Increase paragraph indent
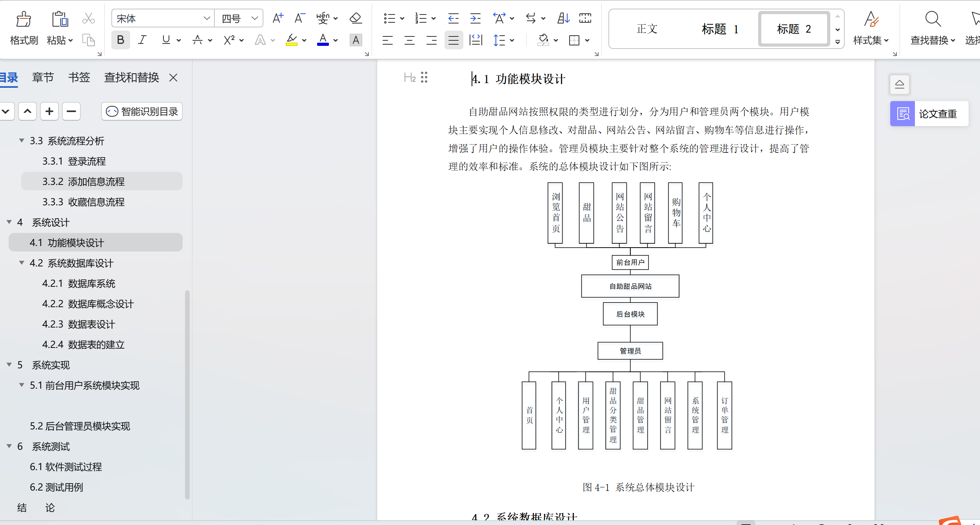Screen dimensions: 980x525 coord(475,18)
